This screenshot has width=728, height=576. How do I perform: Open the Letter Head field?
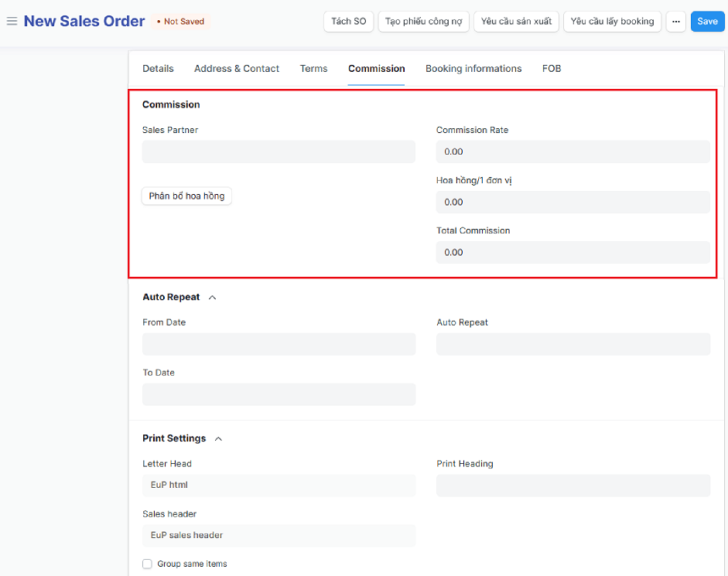(x=279, y=486)
